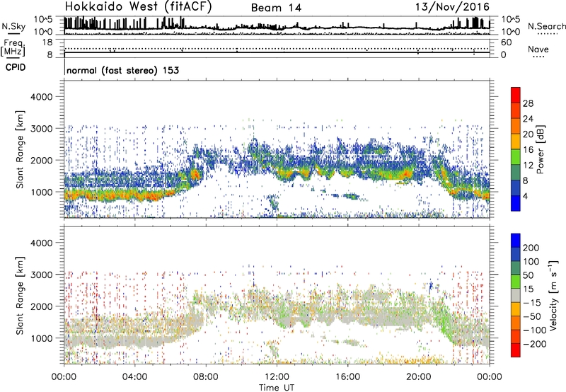Click the date "13/Nov/2016"
The width and height of the screenshot is (566, 392).
point(452,7)
